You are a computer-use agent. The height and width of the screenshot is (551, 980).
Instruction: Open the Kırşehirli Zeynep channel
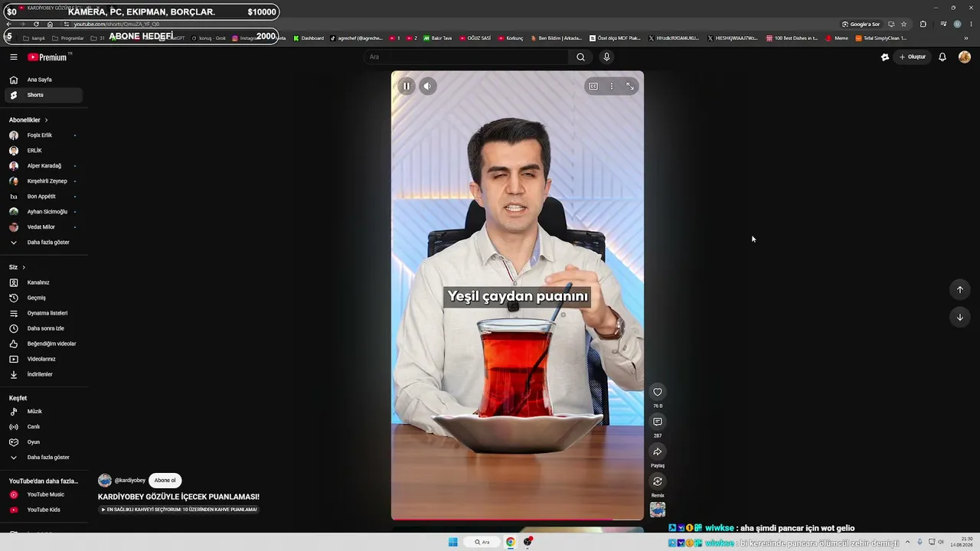pos(43,181)
